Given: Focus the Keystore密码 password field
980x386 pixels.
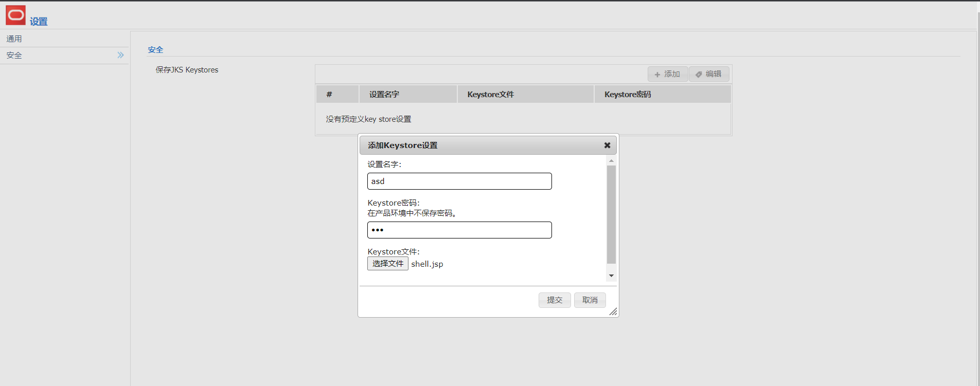Looking at the screenshot, I should pyautogui.click(x=459, y=230).
